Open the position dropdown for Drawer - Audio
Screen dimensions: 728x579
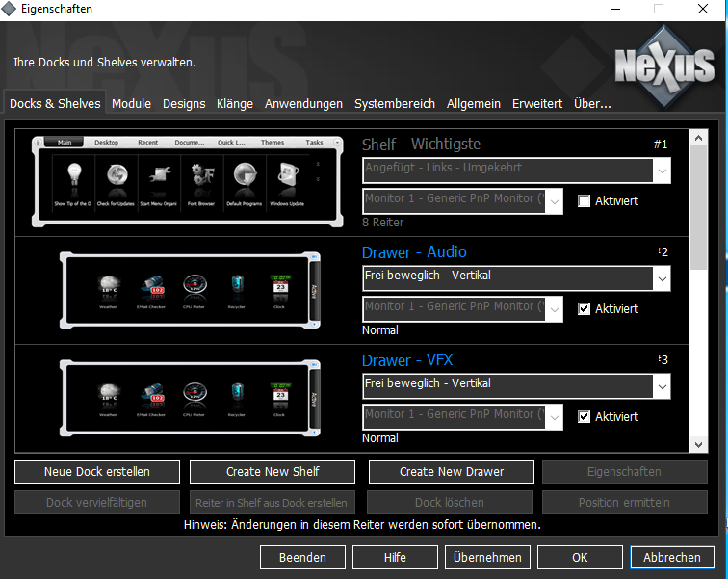[x=661, y=278]
